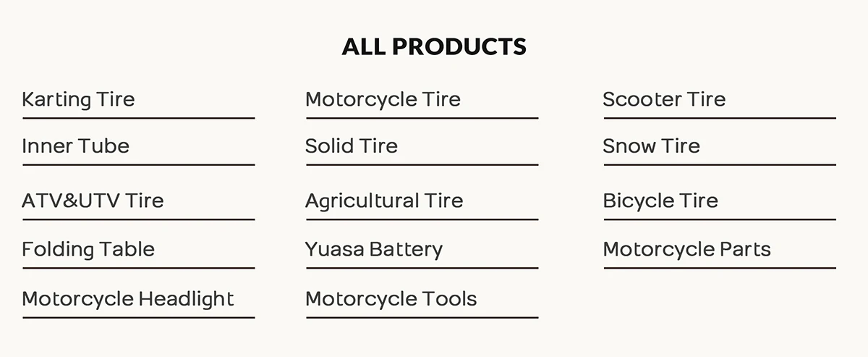This screenshot has width=868, height=357.
Task: Open the Karting Tire category
Action: click(x=78, y=99)
